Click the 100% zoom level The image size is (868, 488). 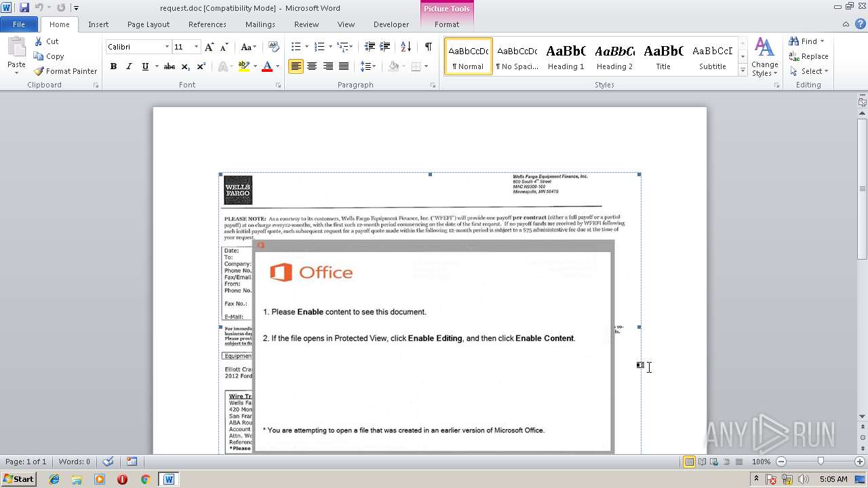click(x=762, y=462)
